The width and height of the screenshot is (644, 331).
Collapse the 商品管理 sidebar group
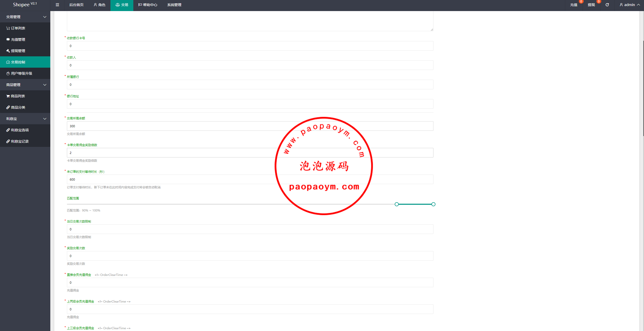pyautogui.click(x=25, y=85)
